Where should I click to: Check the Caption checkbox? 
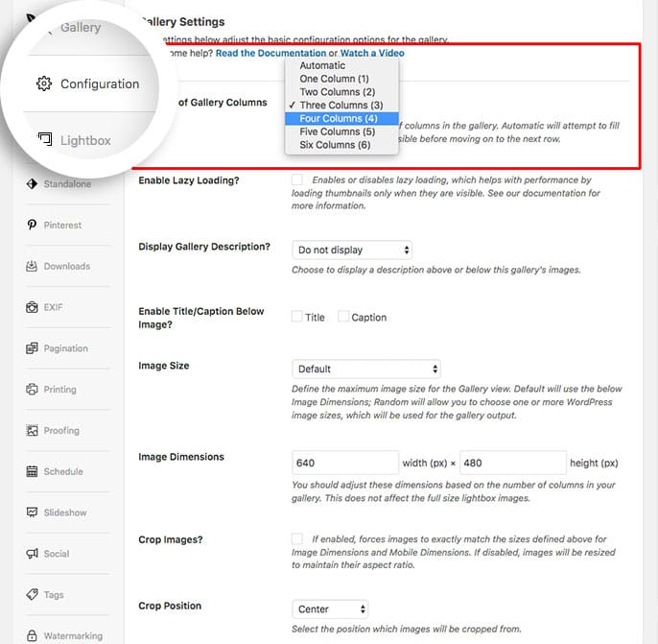[x=343, y=316]
